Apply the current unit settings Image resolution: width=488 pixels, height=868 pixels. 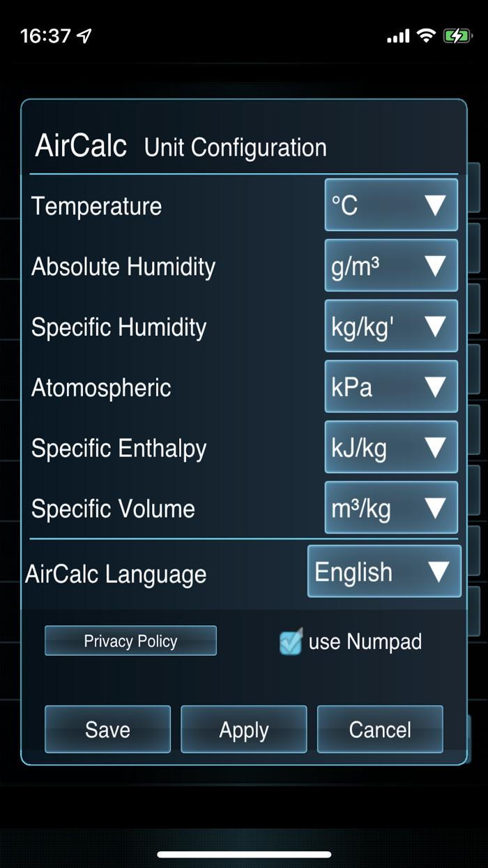coord(243,729)
